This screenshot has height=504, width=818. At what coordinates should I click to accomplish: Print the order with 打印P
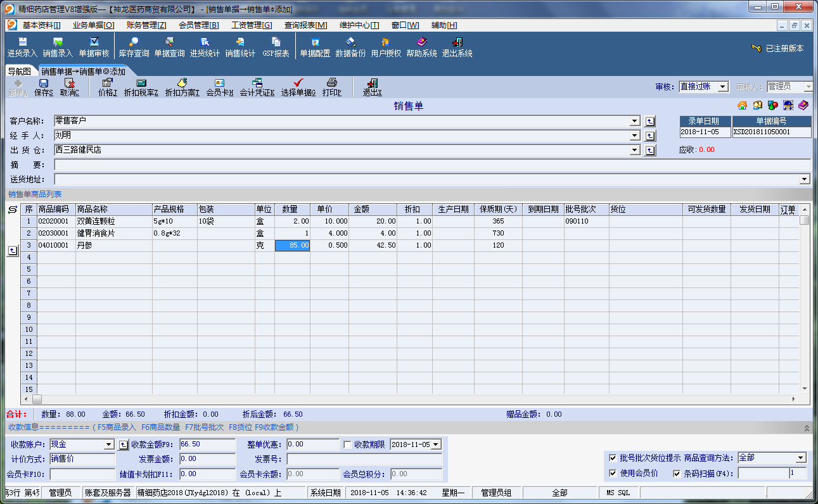[x=332, y=87]
